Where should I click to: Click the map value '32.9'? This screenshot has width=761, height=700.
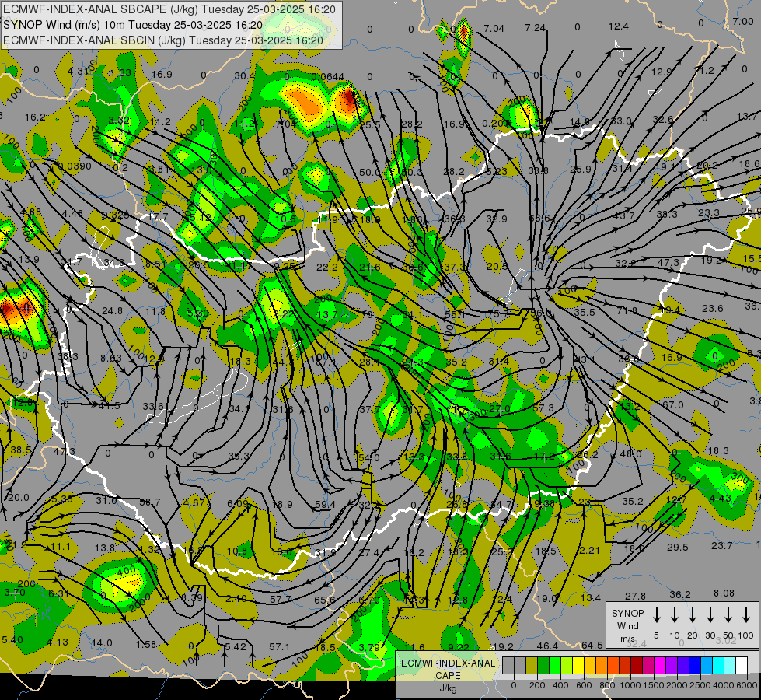[497, 219]
